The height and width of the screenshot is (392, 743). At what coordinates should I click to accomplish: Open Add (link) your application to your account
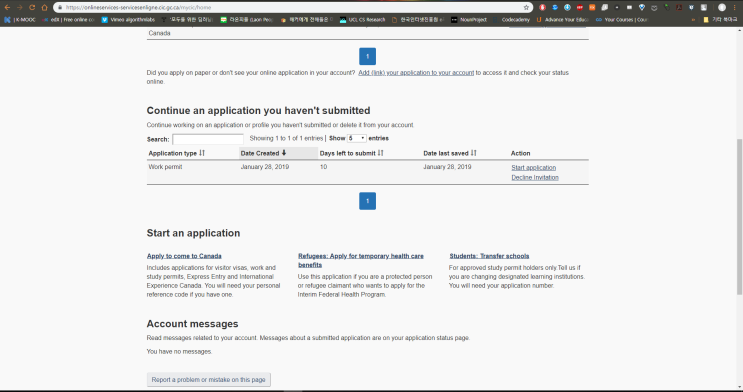coord(416,73)
